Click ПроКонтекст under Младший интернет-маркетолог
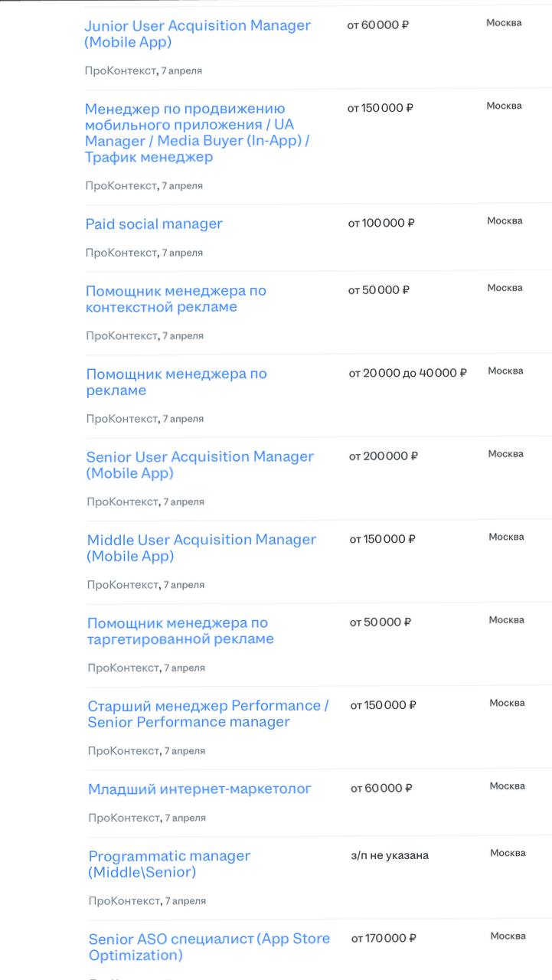The height and width of the screenshot is (980, 552). pos(123,818)
